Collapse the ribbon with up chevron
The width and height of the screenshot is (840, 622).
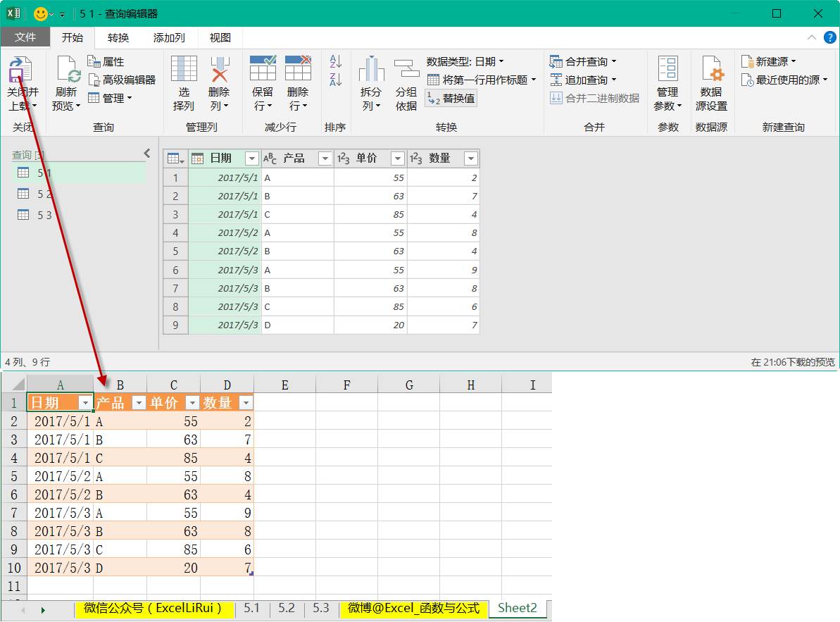click(812, 37)
